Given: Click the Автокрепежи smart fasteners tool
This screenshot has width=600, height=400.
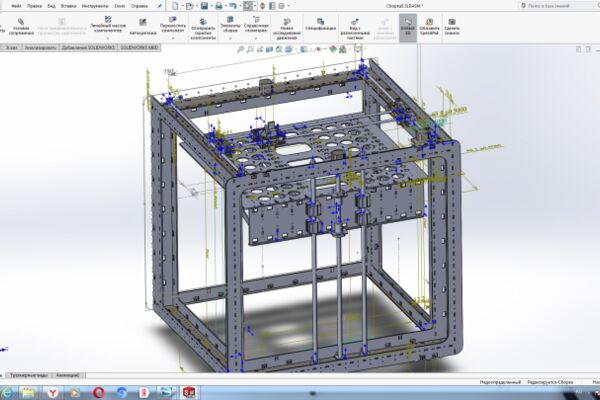Looking at the screenshot, I should (143, 27).
